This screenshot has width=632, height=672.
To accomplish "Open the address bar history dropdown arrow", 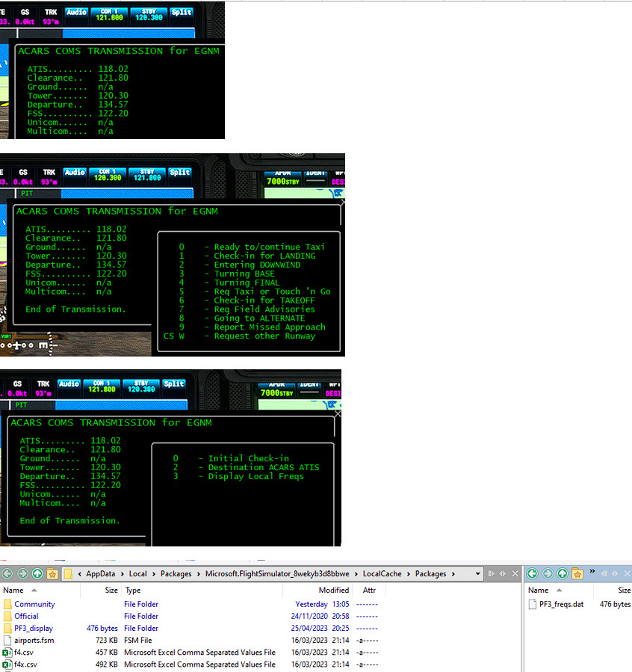I will (478, 574).
